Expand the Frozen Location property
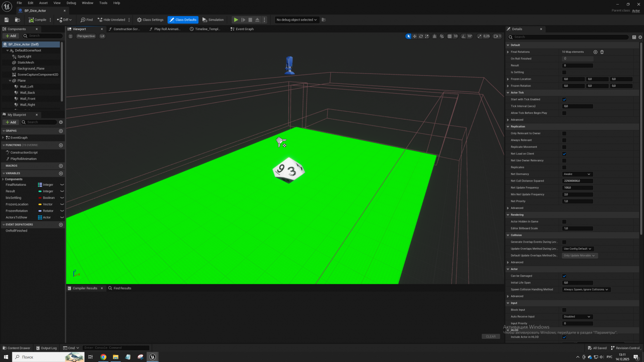Viewport: 644px width, 362px height. tap(508, 79)
